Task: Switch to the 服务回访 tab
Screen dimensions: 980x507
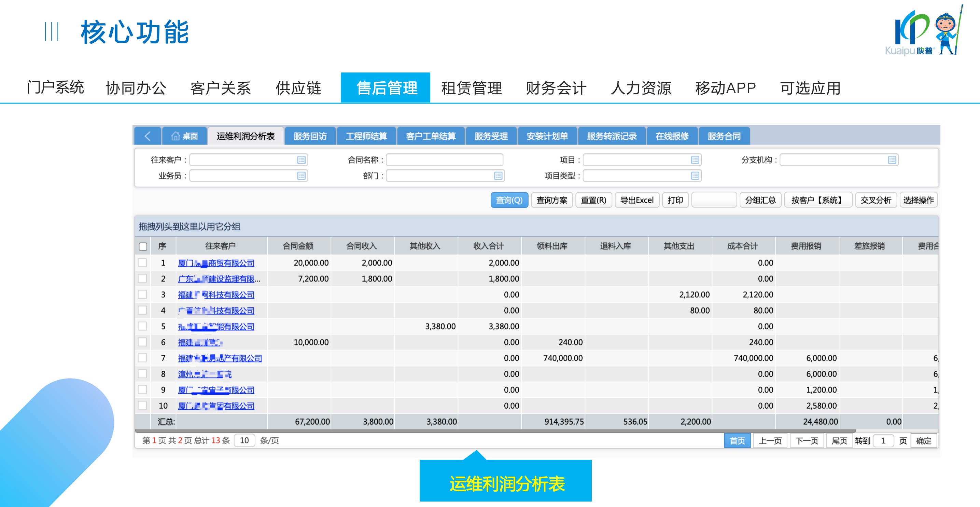Action: point(310,136)
